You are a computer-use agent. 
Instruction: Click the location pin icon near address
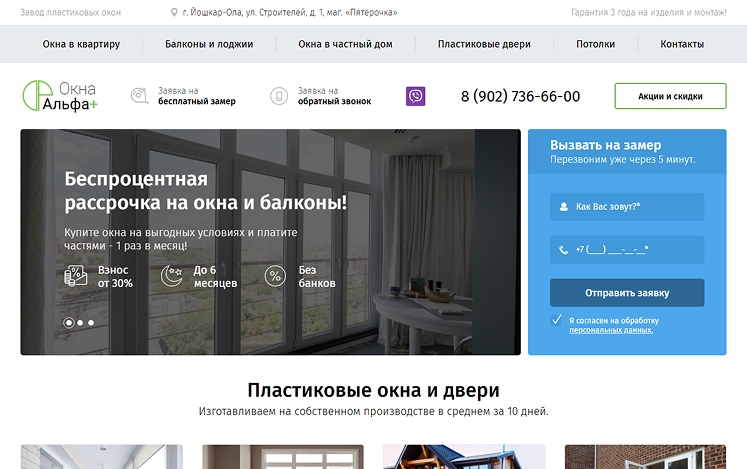[x=174, y=12]
